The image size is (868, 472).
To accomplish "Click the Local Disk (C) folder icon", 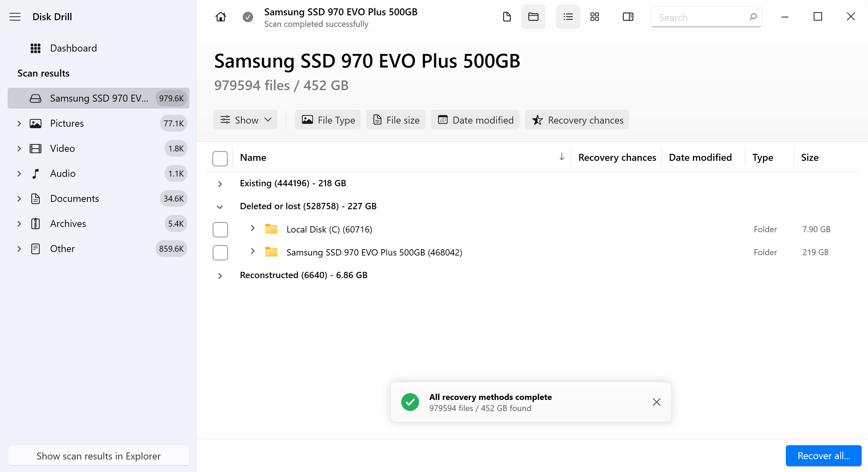I will point(271,229).
